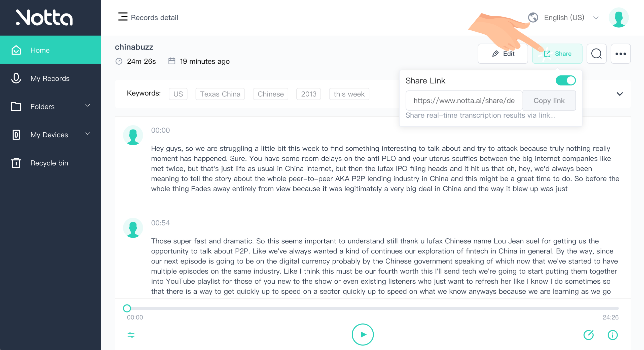Click the share link URL field
644x350 pixels.
464,101
